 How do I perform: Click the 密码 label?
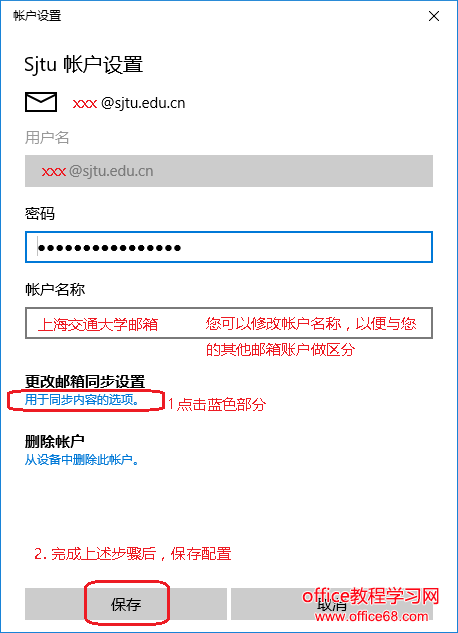coord(40,214)
